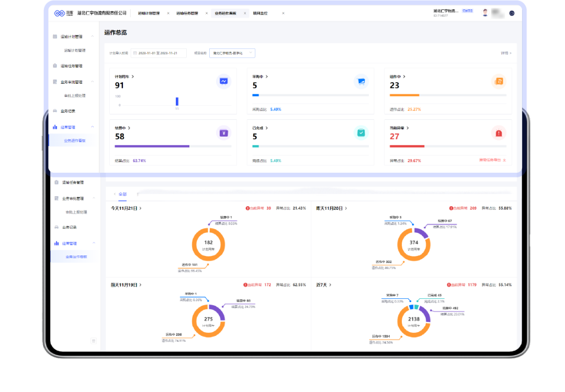Click the donut chart showing 275
565x392 pixels.
208,321
